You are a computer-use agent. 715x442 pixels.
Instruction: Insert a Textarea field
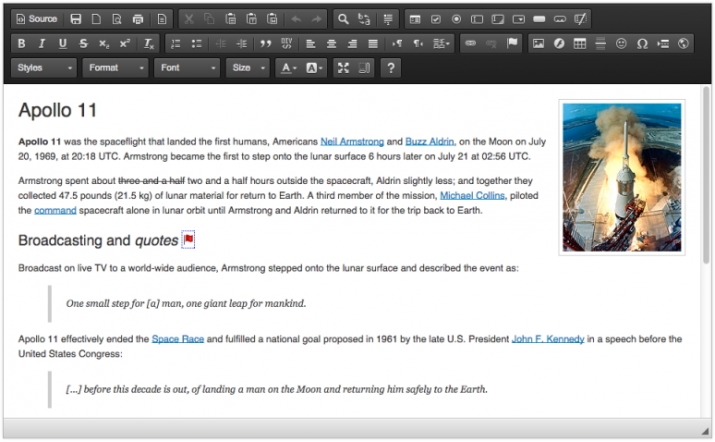[497, 19]
